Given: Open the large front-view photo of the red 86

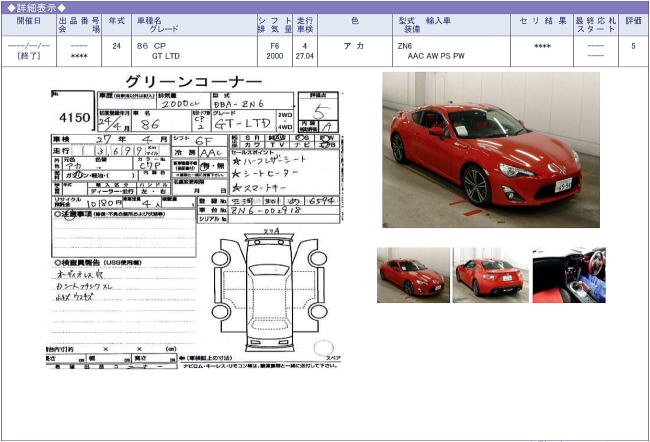Looking at the screenshot, I should point(491,150).
